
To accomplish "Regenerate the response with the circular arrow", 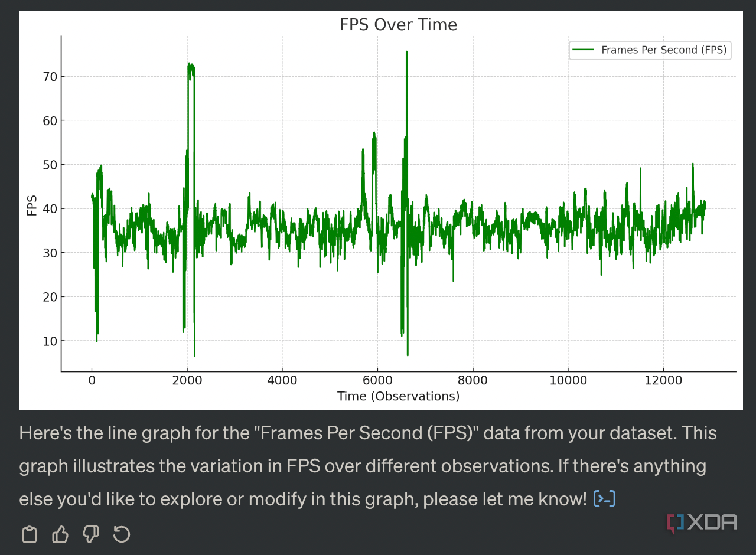I will pos(122,535).
